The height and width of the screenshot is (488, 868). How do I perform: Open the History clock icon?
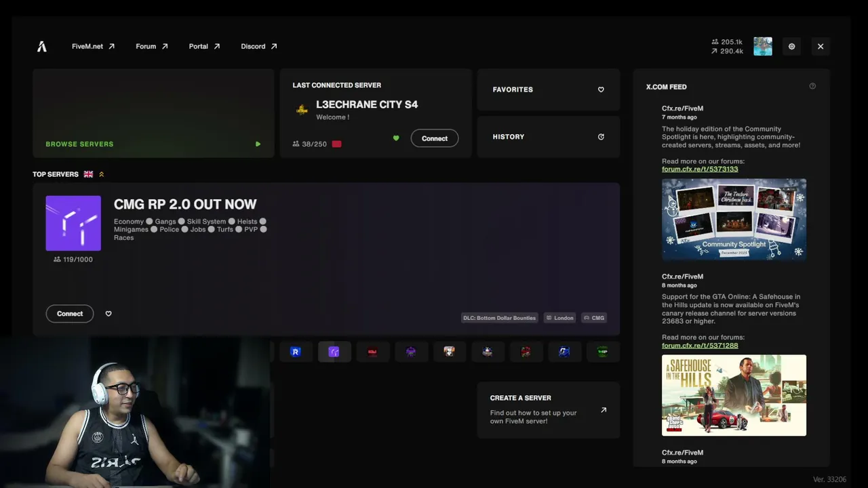(601, 137)
